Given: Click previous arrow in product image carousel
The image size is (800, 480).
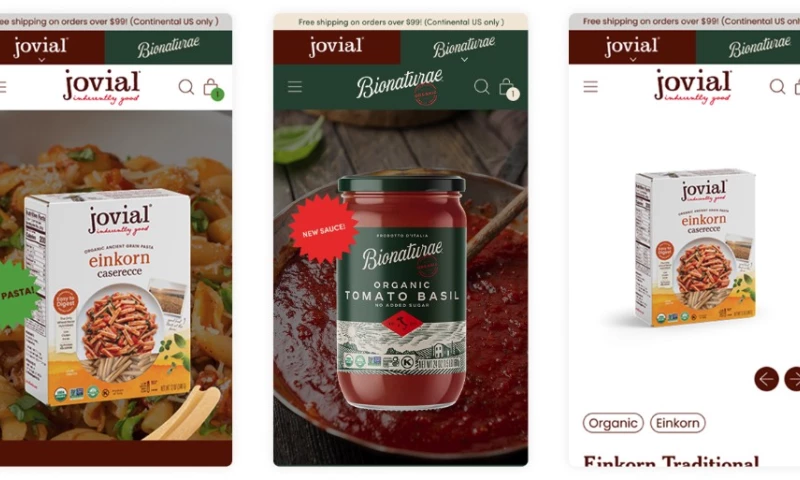Looking at the screenshot, I should (766, 379).
